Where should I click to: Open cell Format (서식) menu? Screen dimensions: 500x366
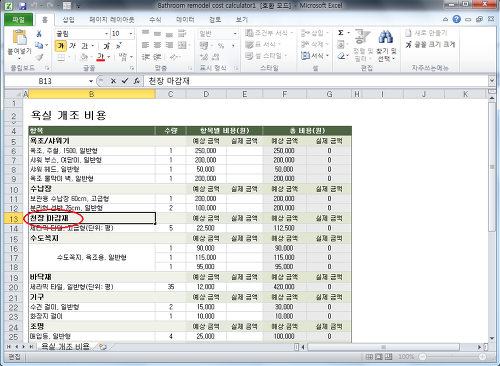coord(315,56)
